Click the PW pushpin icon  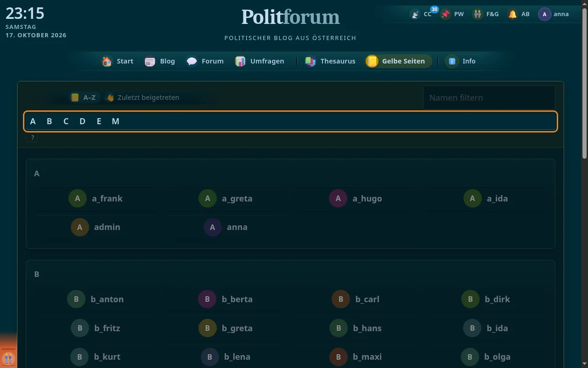pos(445,14)
